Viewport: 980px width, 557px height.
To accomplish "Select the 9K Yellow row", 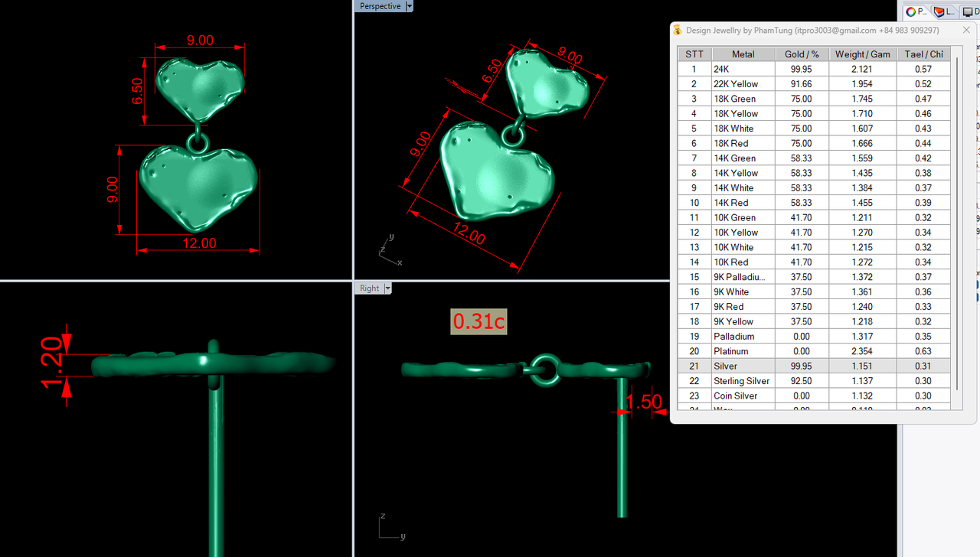I will tap(815, 321).
